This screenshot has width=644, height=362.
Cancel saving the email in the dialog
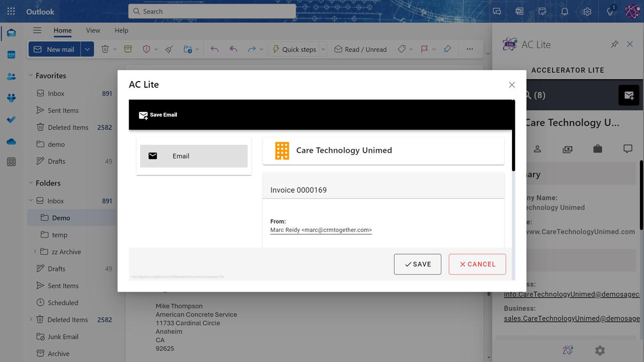pyautogui.click(x=477, y=264)
